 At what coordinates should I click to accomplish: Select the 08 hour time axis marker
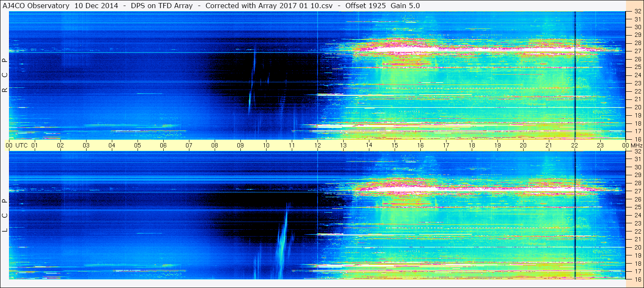215,145
